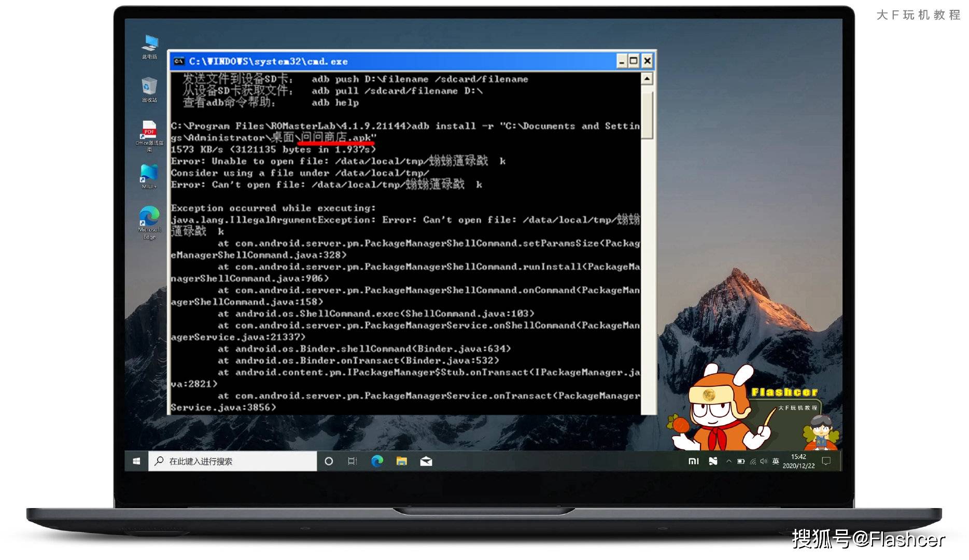Click the '1573 KB/s' transfer line
The width and height of the screenshot is (969, 560).
[273, 149]
